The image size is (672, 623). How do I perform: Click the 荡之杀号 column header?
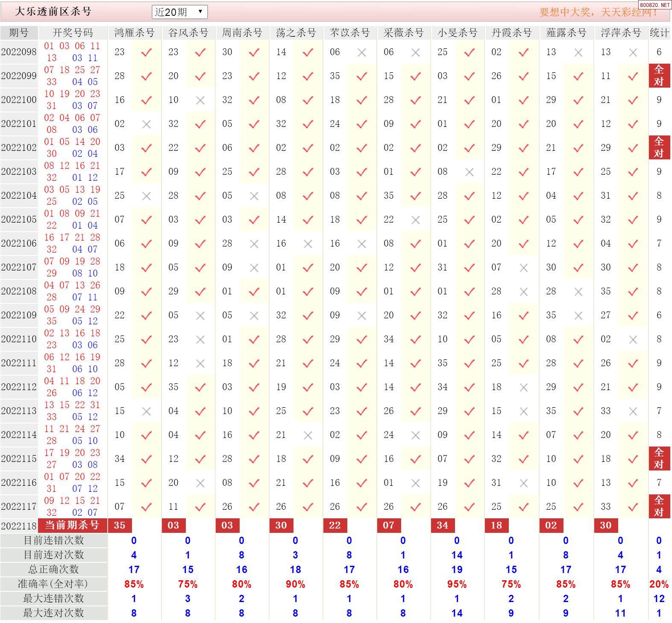coord(296,33)
